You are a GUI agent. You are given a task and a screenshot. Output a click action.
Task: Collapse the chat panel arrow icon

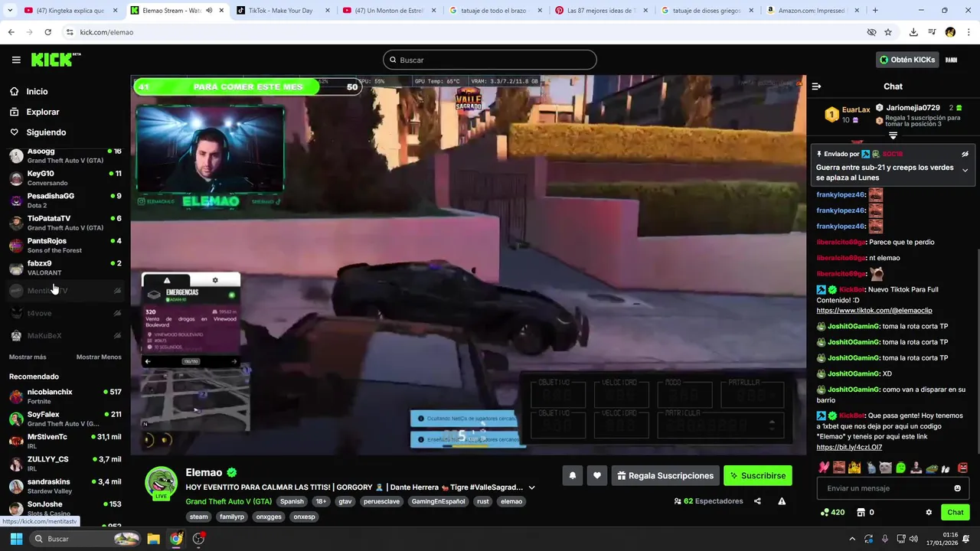816,86
